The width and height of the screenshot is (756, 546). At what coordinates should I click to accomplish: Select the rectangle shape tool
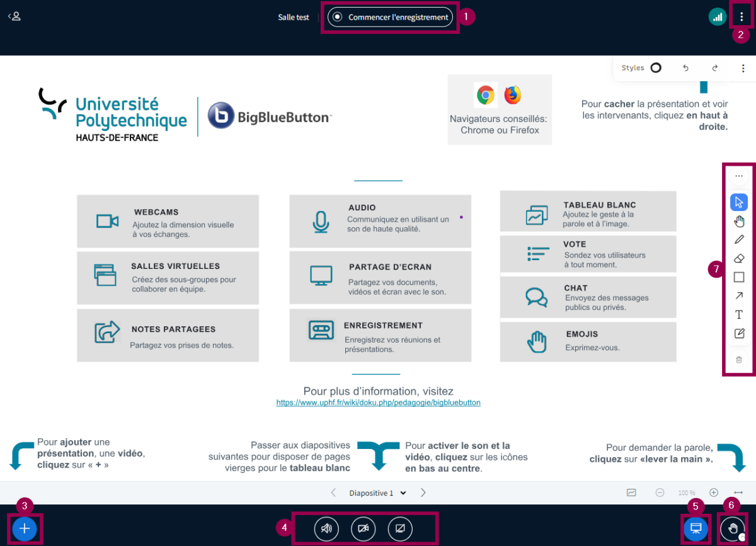point(739,277)
